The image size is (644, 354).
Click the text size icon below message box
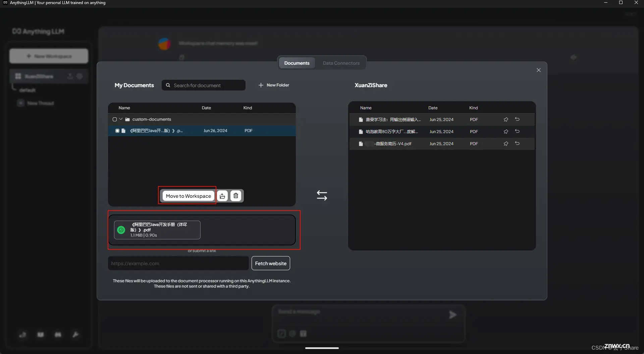303,334
